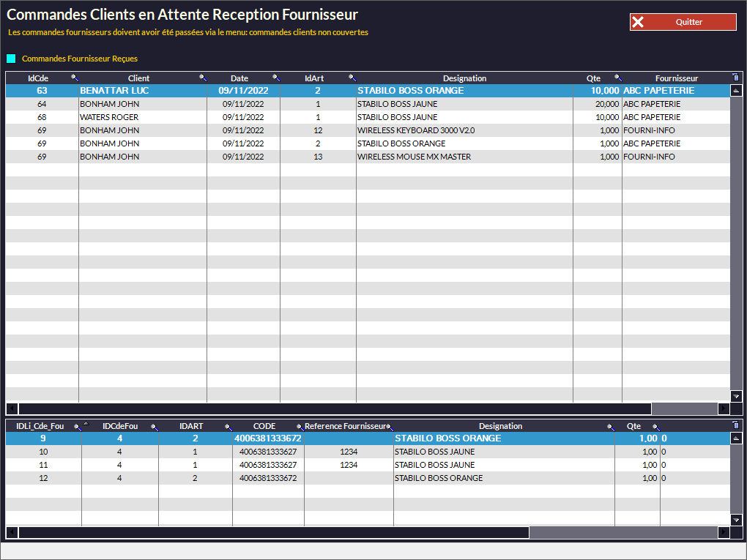Click the upper table Designation column header
This screenshot has height=560, width=747.
tap(464, 78)
